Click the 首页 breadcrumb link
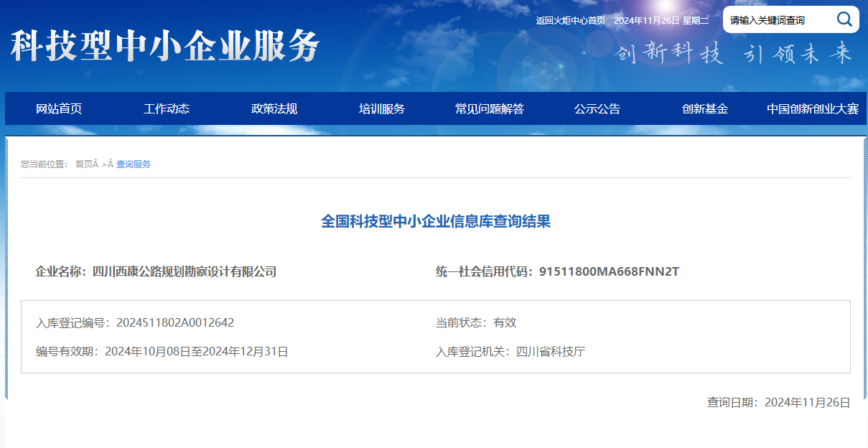 (x=84, y=164)
